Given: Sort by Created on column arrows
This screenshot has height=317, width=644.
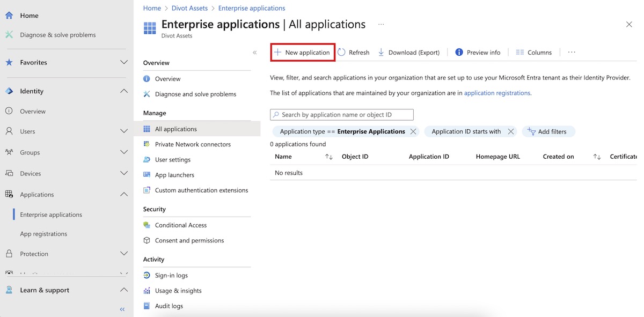Looking at the screenshot, I should [597, 157].
